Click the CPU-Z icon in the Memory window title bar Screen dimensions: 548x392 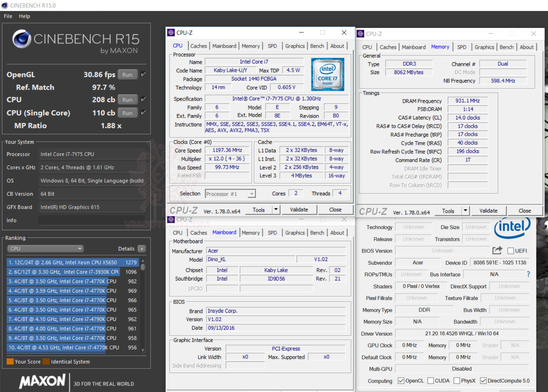(361, 34)
